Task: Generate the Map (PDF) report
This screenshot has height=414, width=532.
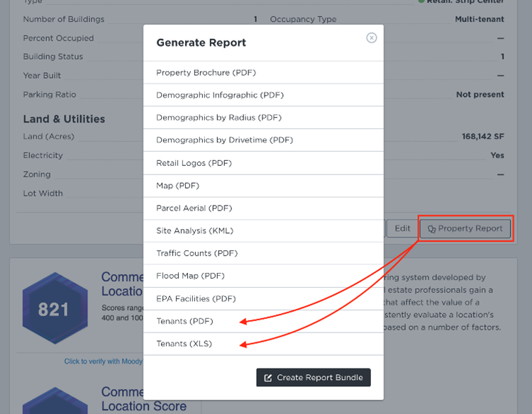Action: click(x=263, y=186)
